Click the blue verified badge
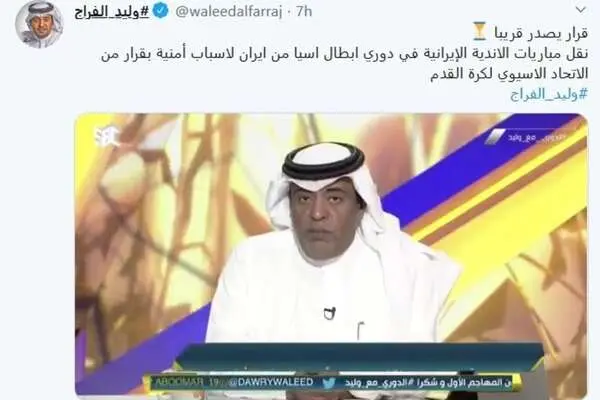 [x=160, y=11]
